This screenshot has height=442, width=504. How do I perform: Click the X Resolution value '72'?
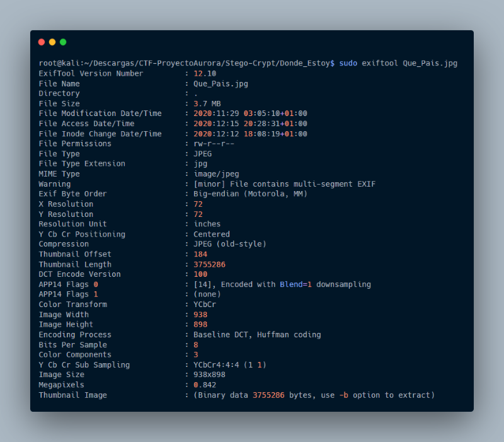pos(198,204)
